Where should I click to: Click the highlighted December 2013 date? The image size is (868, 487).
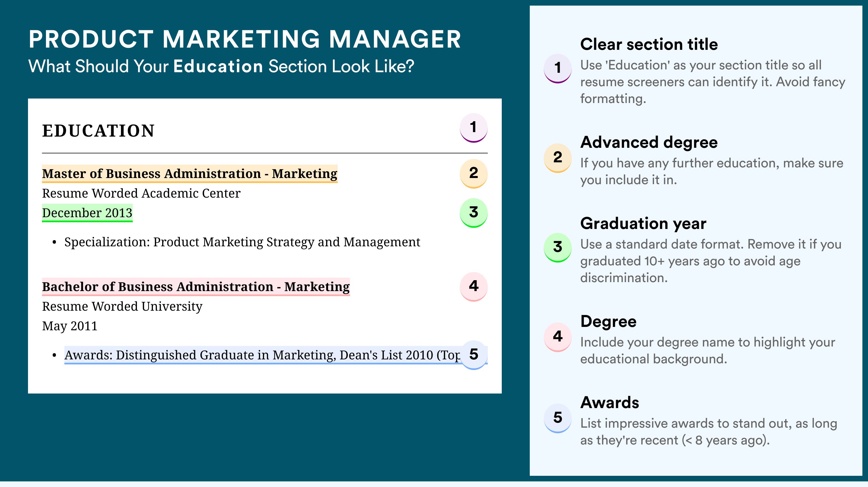point(87,213)
